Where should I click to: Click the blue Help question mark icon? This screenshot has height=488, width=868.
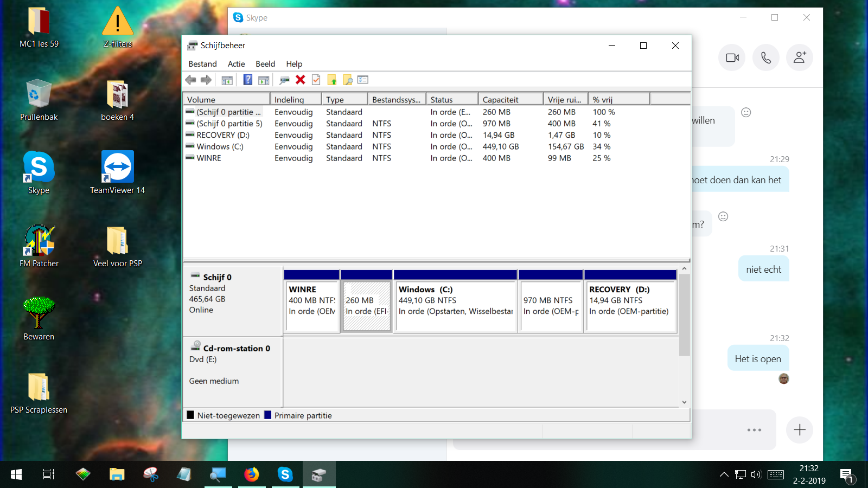pos(247,80)
